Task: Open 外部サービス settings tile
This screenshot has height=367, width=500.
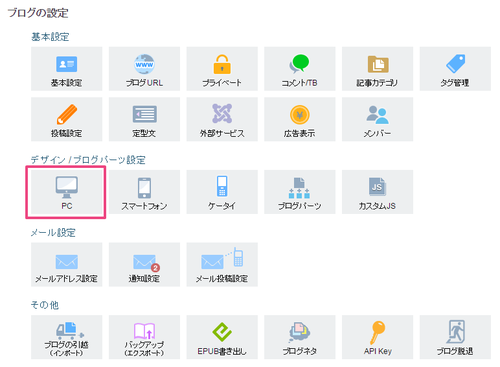Action: (x=222, y=119)
